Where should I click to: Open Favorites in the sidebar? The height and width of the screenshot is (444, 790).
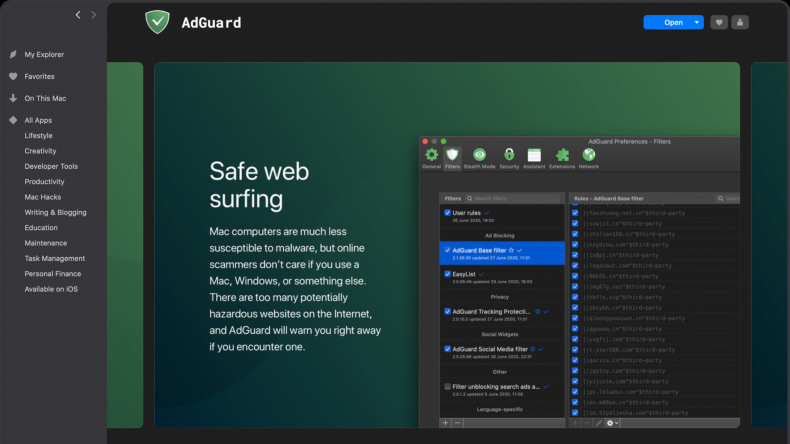pos(39,77)
